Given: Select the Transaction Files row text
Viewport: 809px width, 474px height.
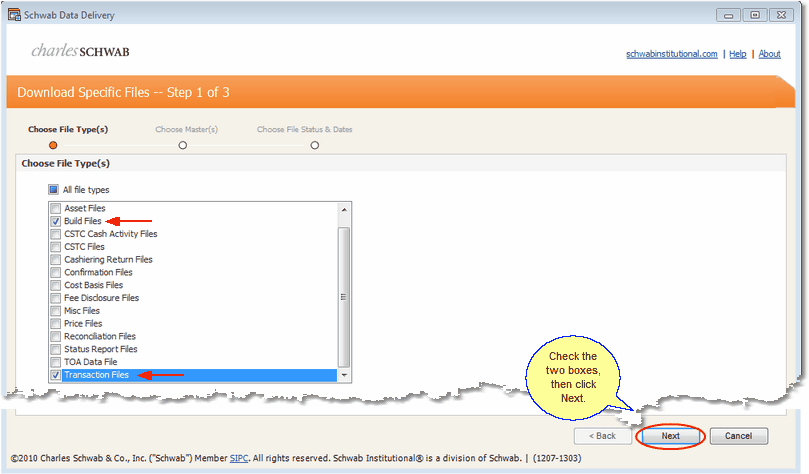Looking at the screenshot, I should 96,375.
